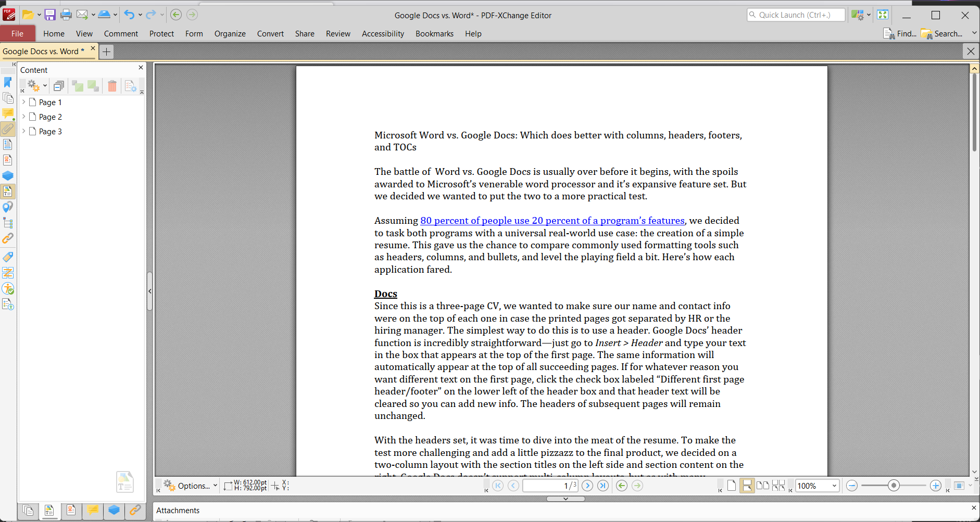Screen dimensions: 980x522
Task: Toggle the Content pane icon in sidebar
Action: [x=8, y=192]
